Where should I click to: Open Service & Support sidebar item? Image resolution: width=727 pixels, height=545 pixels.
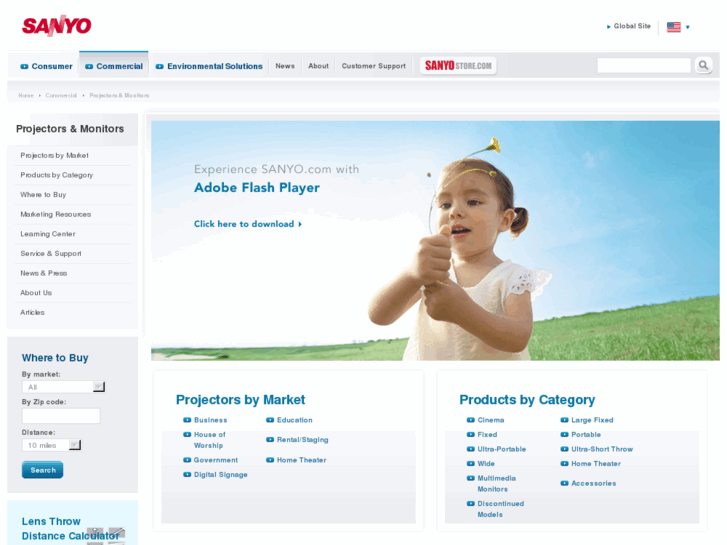(51, 253)
